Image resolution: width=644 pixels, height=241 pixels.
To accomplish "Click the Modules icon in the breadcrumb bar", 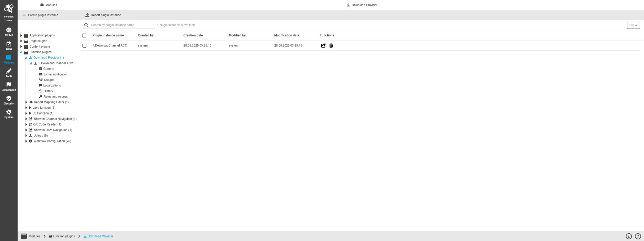I will pyautogui.click(x=24, y=236).
